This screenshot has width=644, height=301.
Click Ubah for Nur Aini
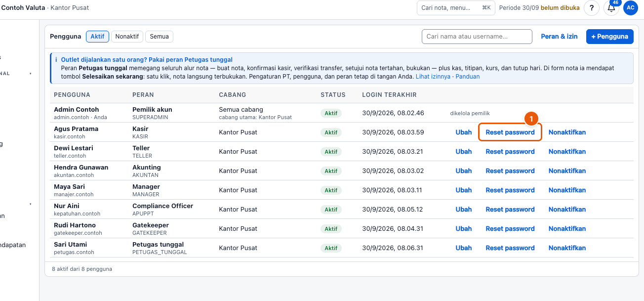click(x=464, y=210)
